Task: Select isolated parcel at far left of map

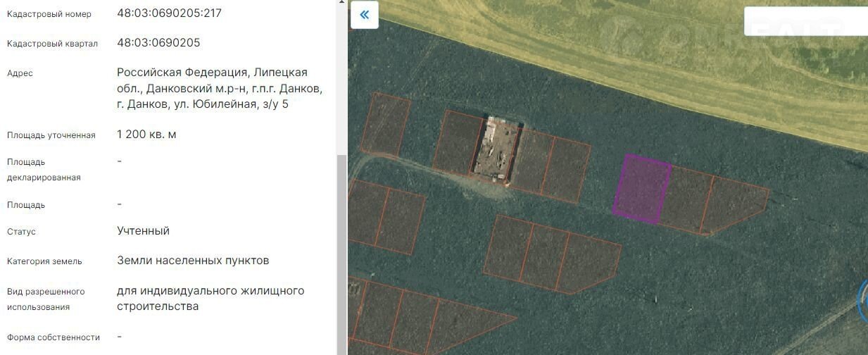Action: [385, 124]
